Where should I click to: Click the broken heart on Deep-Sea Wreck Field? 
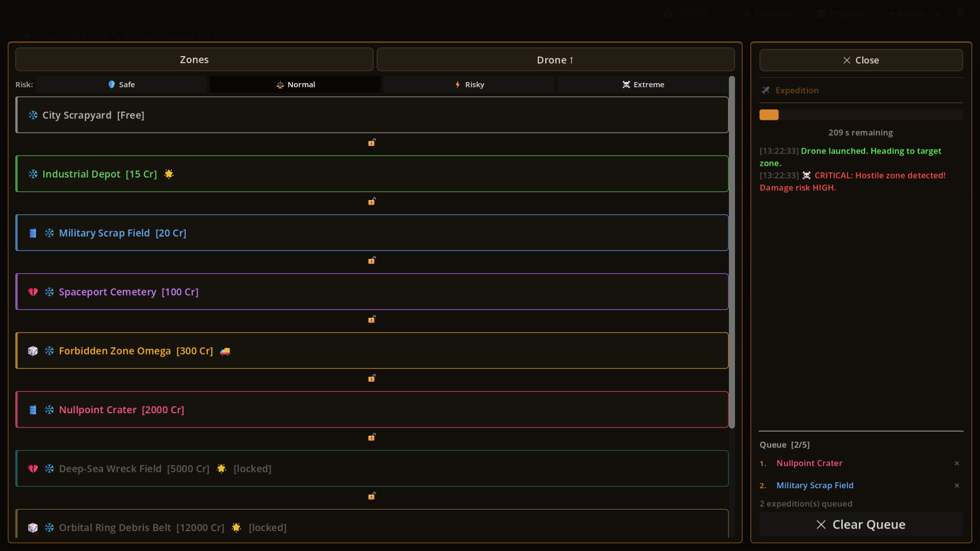coord(33,468)
